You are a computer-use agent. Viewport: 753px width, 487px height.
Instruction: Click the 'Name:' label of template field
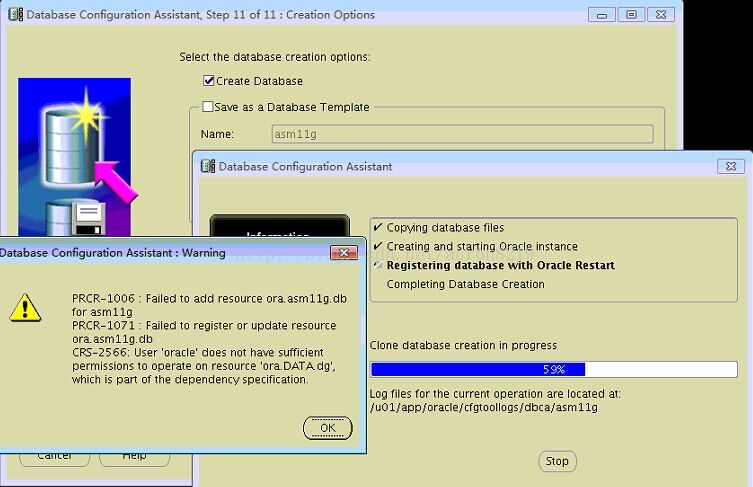tap(217, 134)
